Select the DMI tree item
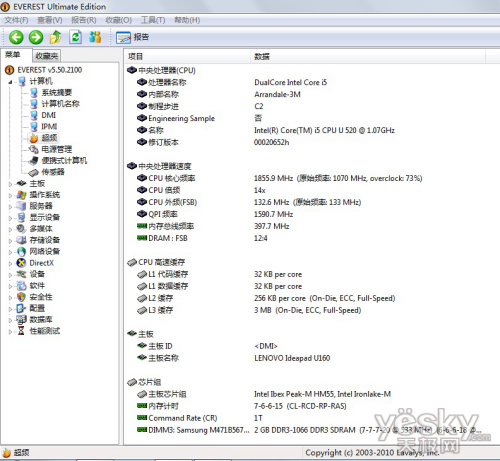 (43, 115)
